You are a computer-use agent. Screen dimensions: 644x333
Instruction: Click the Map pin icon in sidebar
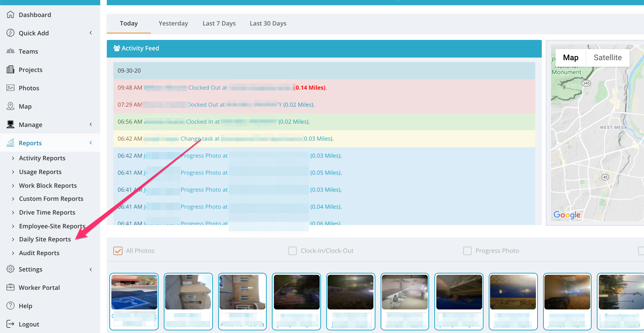coord(10,106)
